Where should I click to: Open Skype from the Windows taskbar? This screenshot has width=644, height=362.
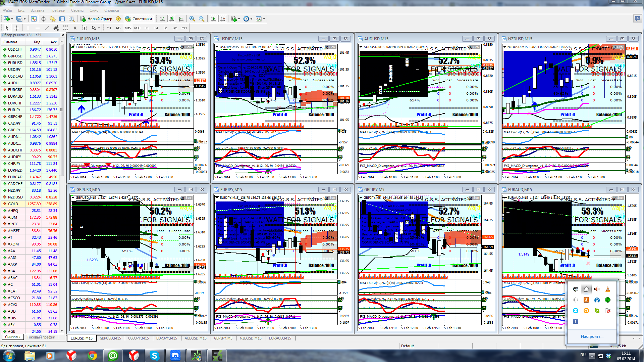pyautogui.click(x=154, y=355)
